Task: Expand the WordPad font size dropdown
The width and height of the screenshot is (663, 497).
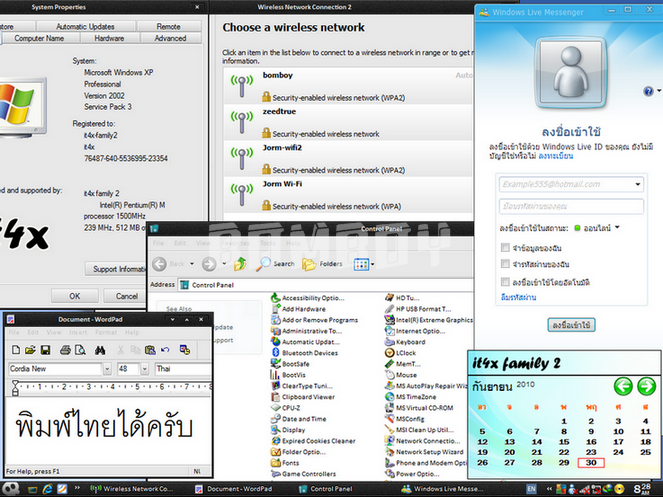Action: [x=145, y=369]
